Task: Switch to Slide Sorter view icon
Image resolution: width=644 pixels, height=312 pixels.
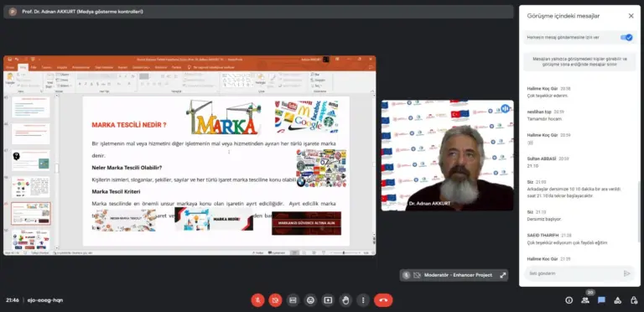Action: [304, 253]
